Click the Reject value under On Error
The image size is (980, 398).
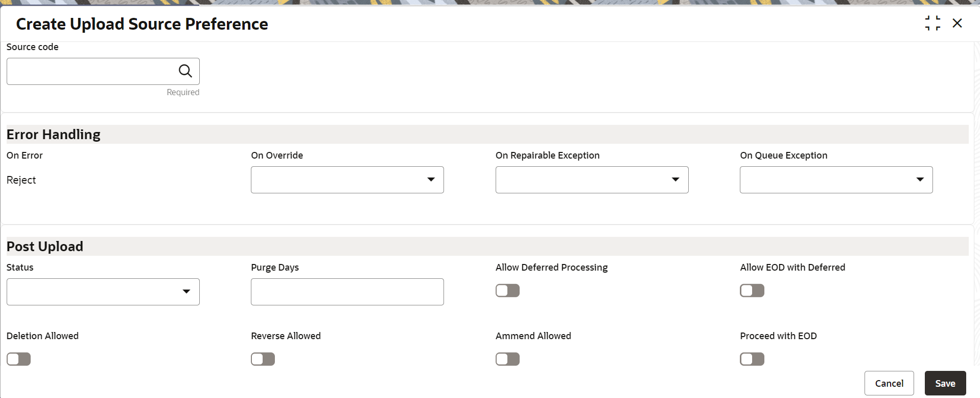(21, 180)
